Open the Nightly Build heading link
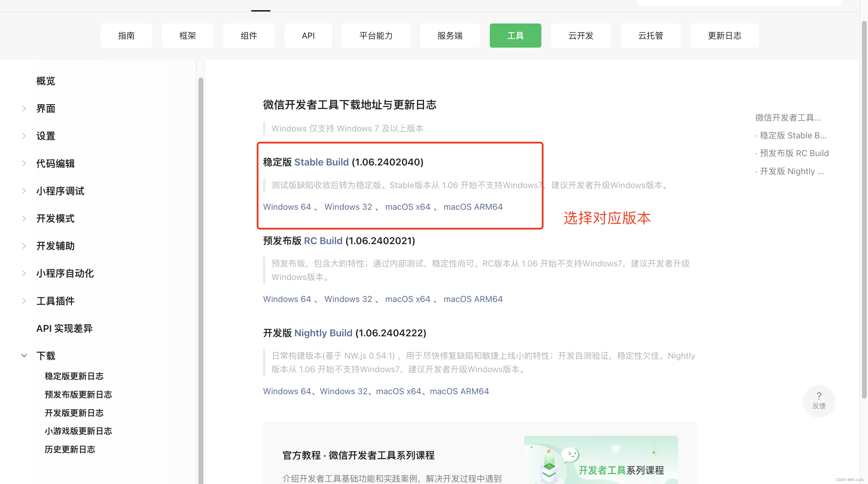This screenshot has width=868, height=484. point(323,333)
